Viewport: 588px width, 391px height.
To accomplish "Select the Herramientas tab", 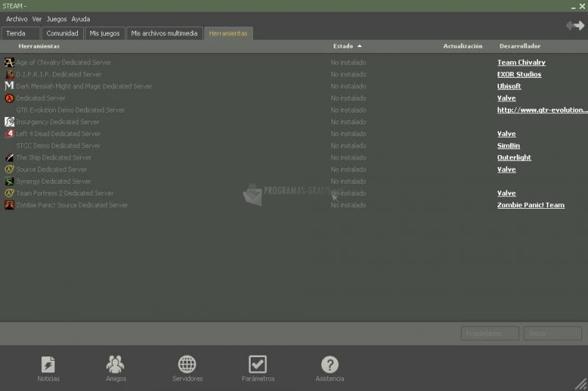I will tap(228, 33).
